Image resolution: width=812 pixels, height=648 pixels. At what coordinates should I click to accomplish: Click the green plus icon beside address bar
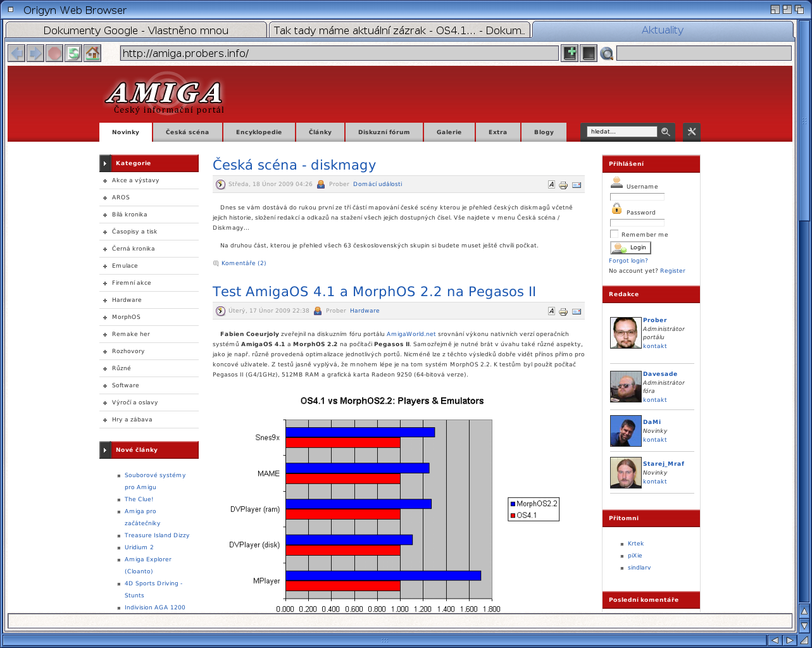coord(570,53)
